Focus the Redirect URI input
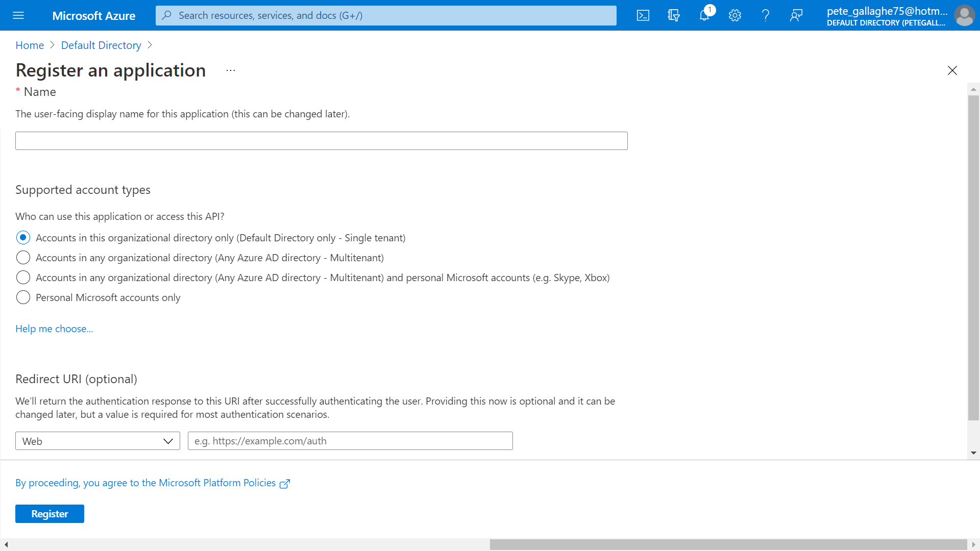The height and width of the screenshot is (551, 980). pyautogui.click(x=350, y=441)
